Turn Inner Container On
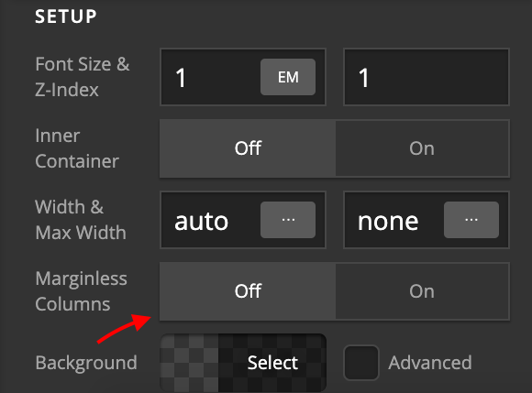532x393 pixels. [x=423, y=148]
